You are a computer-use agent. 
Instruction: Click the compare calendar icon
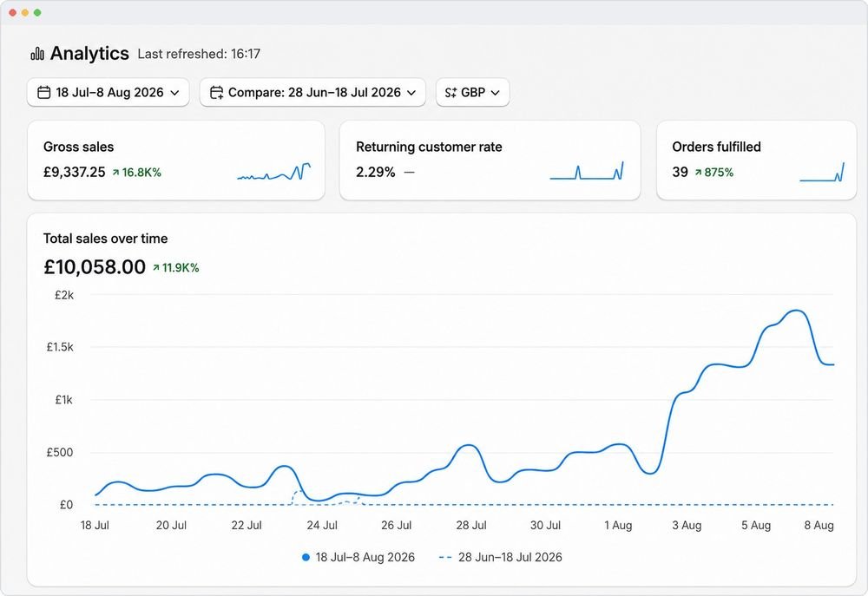216,93
